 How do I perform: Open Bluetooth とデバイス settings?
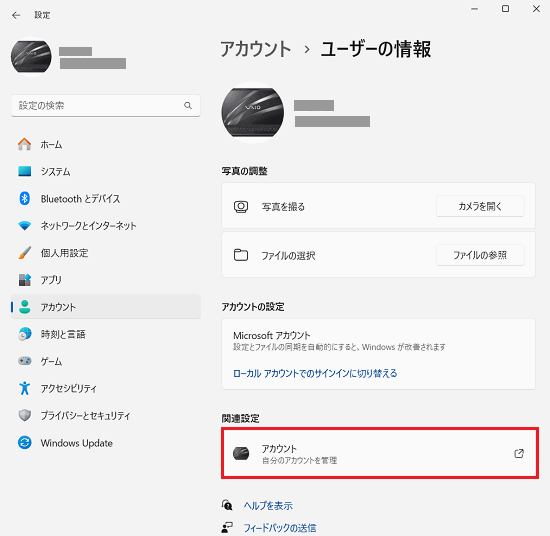106,199
